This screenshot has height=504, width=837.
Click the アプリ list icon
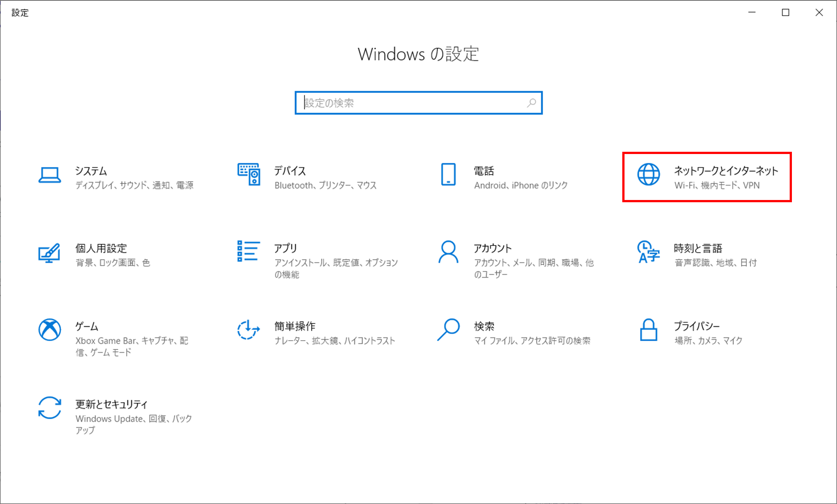pos(249,251)
